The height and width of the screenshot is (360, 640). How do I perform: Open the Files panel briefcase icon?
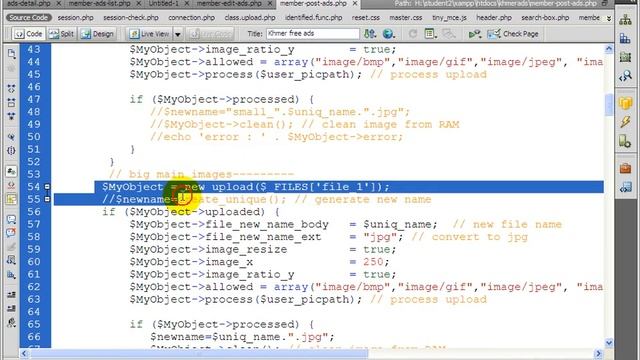click(x=625, y=168)
